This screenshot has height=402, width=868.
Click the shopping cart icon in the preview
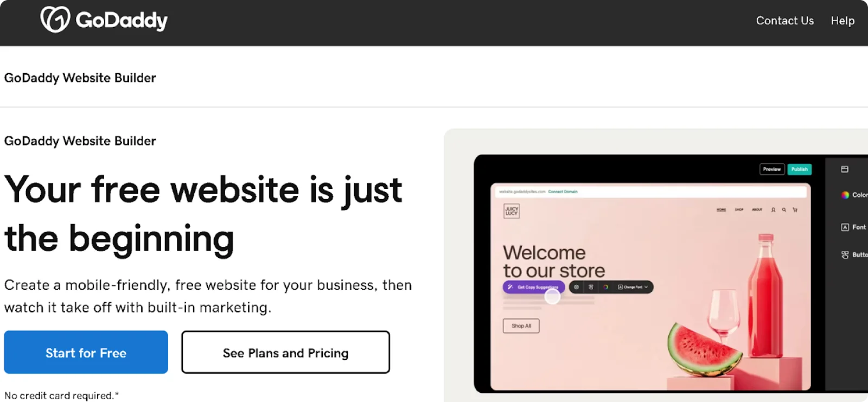pos(795,210)
